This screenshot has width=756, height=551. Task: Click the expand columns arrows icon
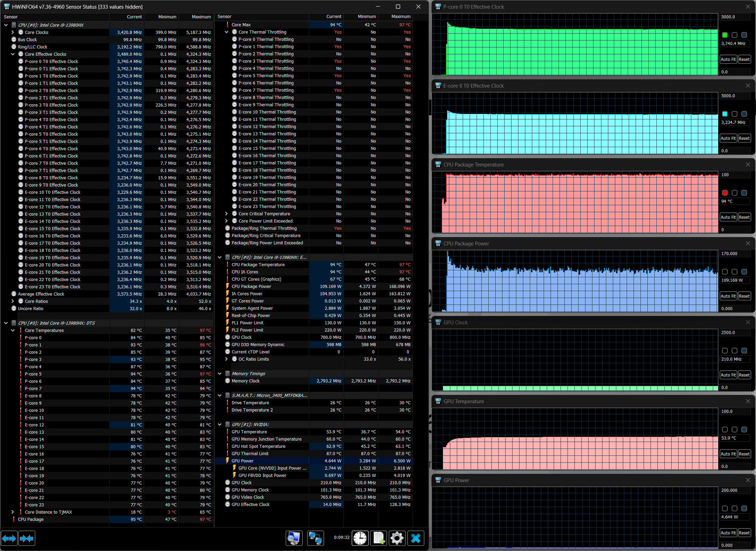[x=9, y=538]
